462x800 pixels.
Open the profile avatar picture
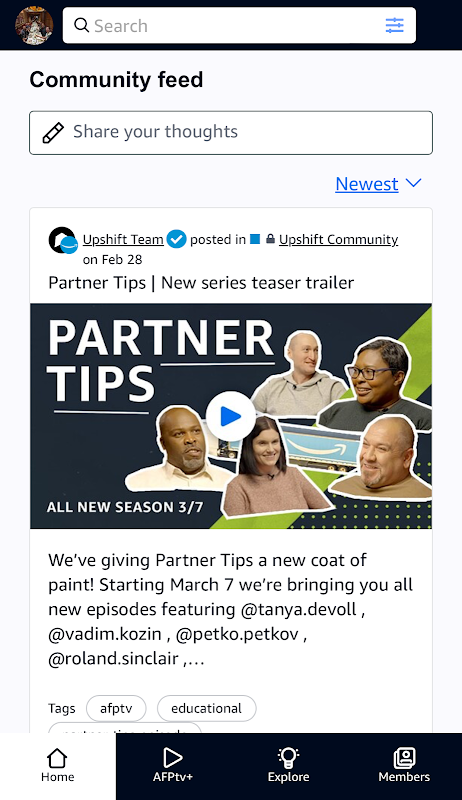tap(34, 26)
